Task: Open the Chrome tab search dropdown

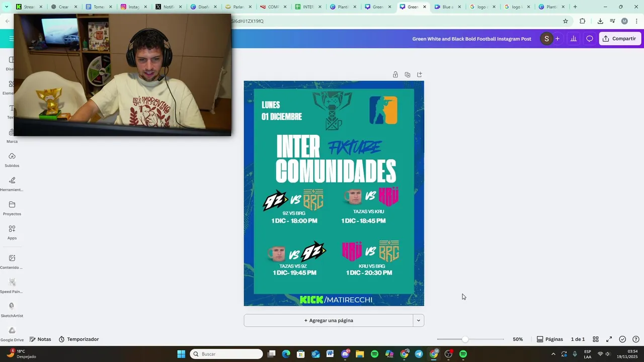Action: tap(7, 7)
